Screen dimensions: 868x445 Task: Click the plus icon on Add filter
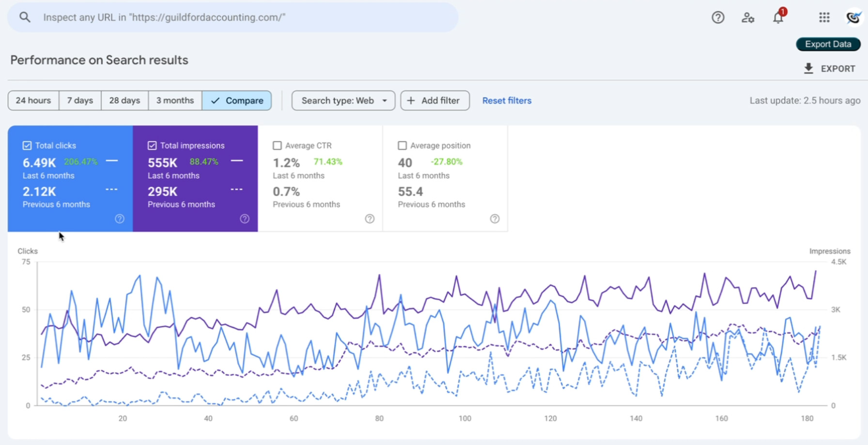[x=411, y=100]
